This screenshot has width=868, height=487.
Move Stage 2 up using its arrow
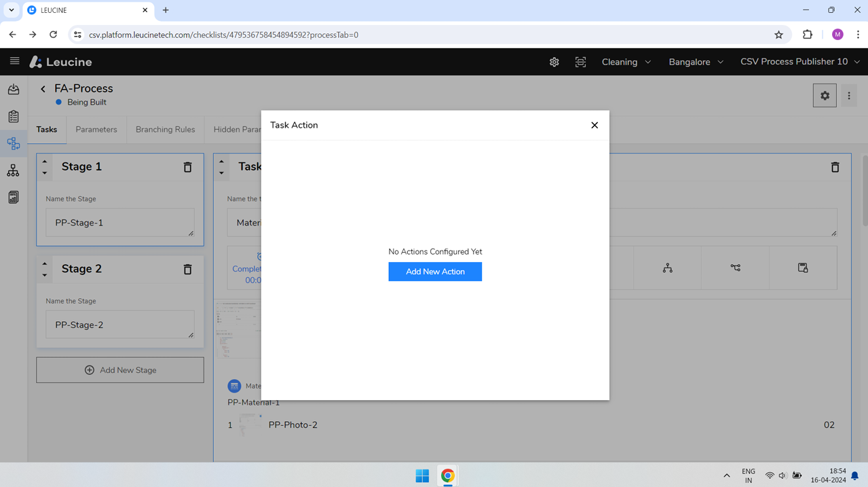(44, 264)
